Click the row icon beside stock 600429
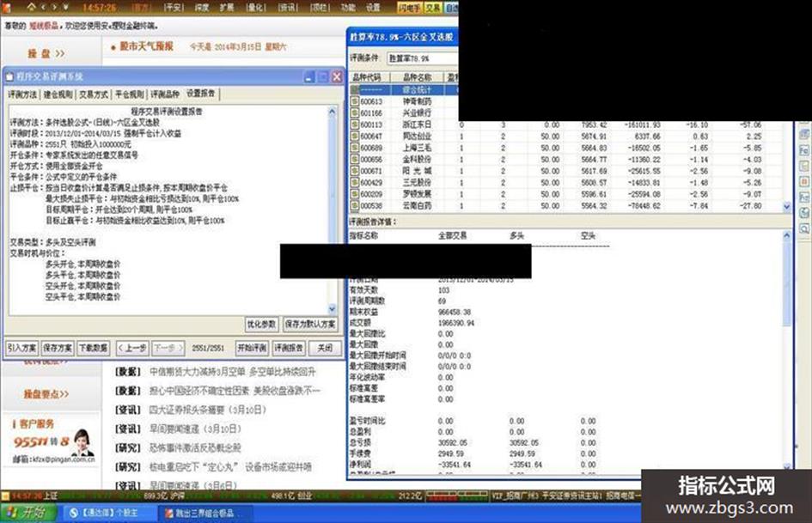812x523 pixels. tap(355, 182)
